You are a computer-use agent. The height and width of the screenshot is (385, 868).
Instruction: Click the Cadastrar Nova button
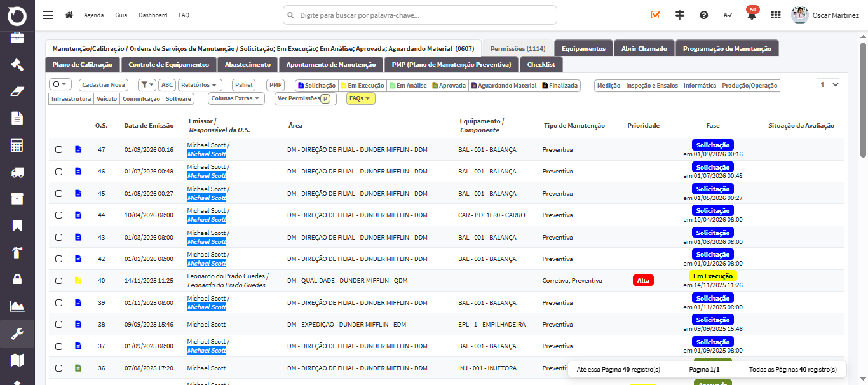click(104, 85)
